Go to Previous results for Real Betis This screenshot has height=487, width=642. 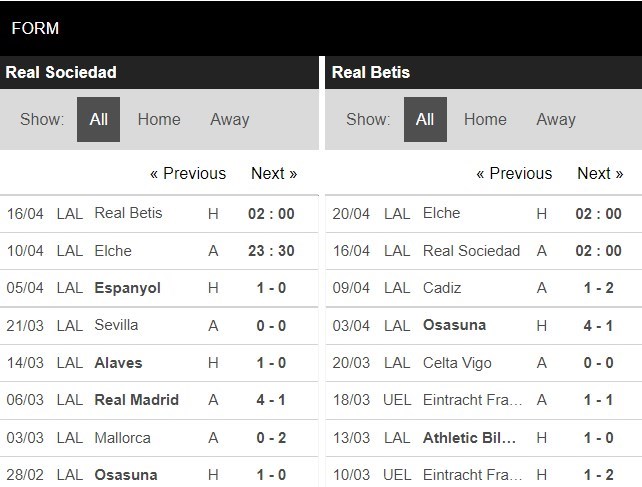(x=514, y=173)
